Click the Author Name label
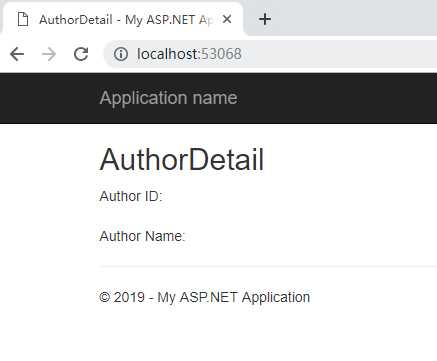This screenshot has width=437, height=361. tap(142, 236)
